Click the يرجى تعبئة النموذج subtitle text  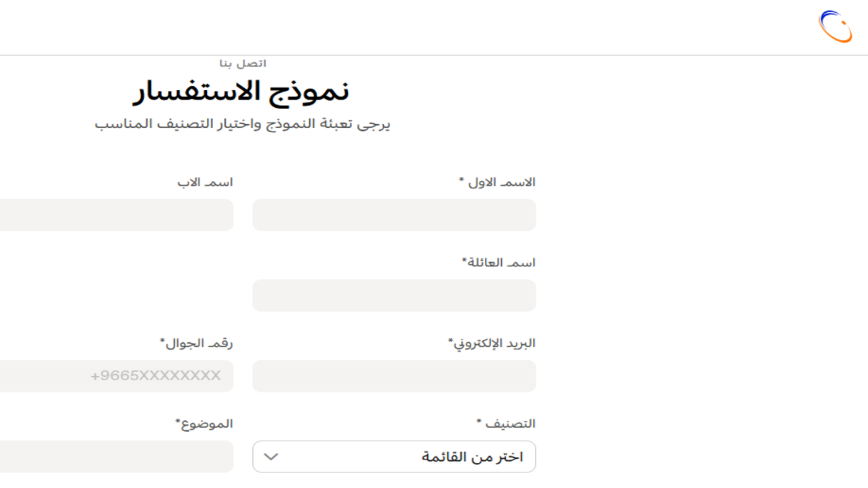(242, 125)
